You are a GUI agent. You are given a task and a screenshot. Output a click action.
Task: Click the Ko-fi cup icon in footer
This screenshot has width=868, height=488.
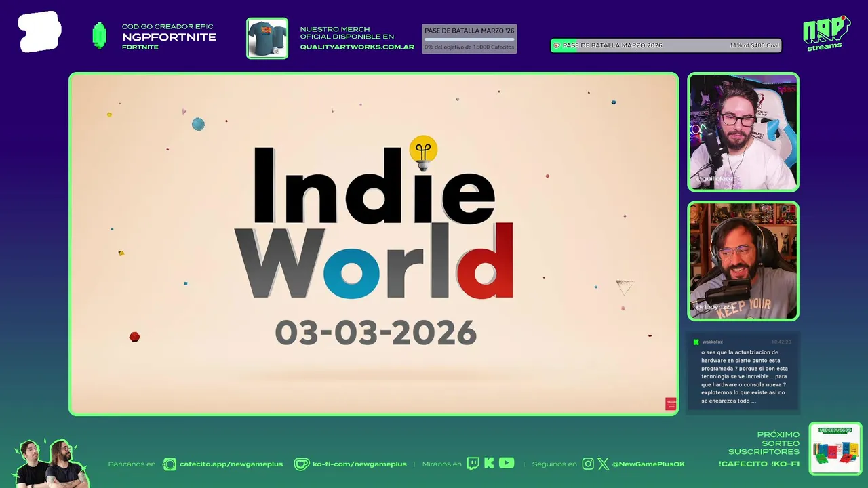tap(301, 464)
